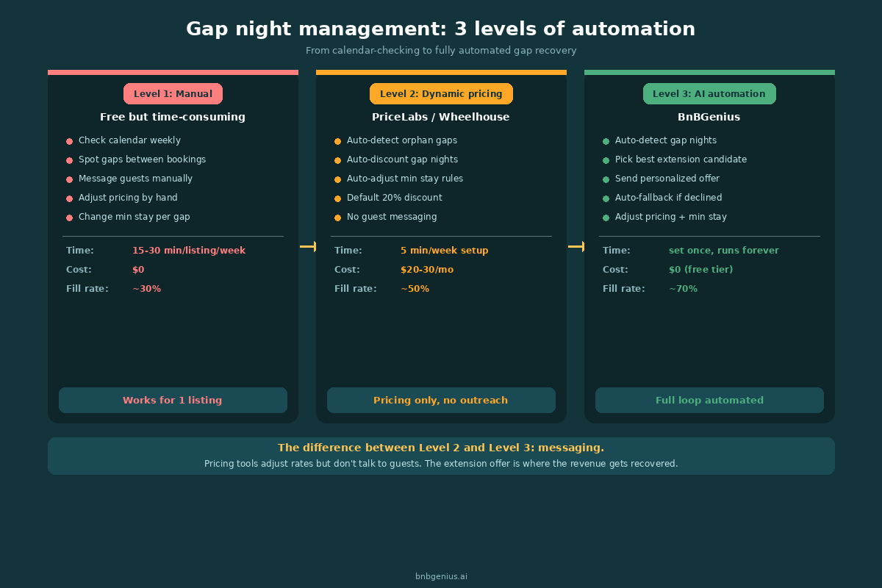882x588 pixels.
Task: Click the 5 min/week setup value
Action: click(x=444, y=251)
